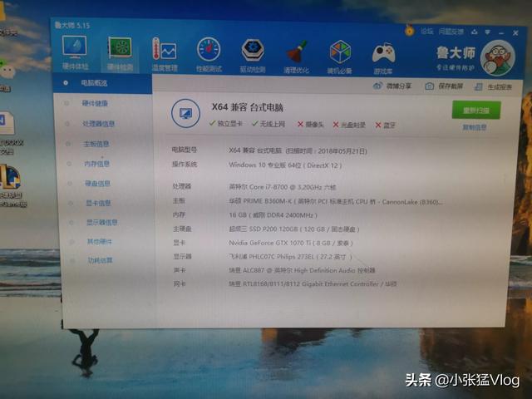Screen dimensions: 532x399
Task: Click the computer monitor icon beside X64 兼容 台式电脑
Action: 185,113
